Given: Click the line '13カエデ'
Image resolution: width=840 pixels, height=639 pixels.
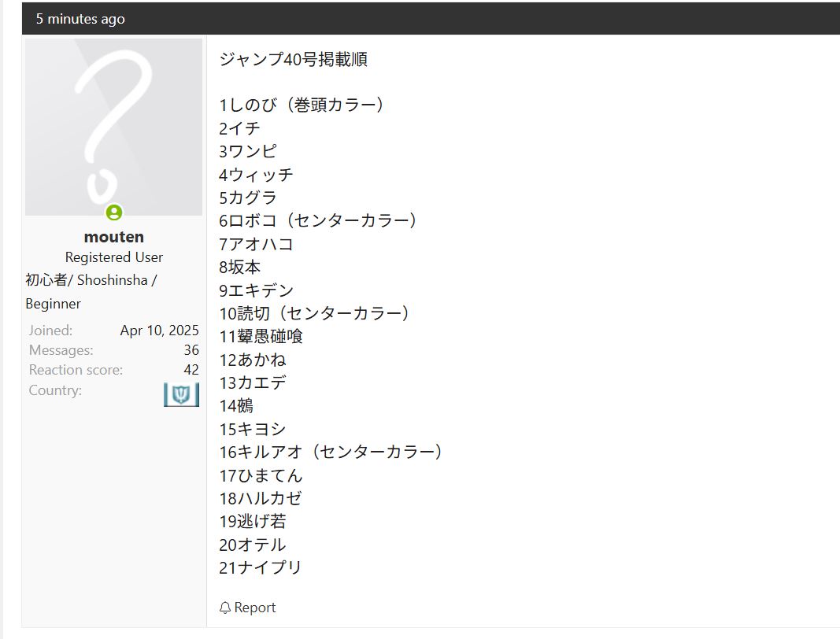Looking at the screenshot, I should [x=253, y=383].
